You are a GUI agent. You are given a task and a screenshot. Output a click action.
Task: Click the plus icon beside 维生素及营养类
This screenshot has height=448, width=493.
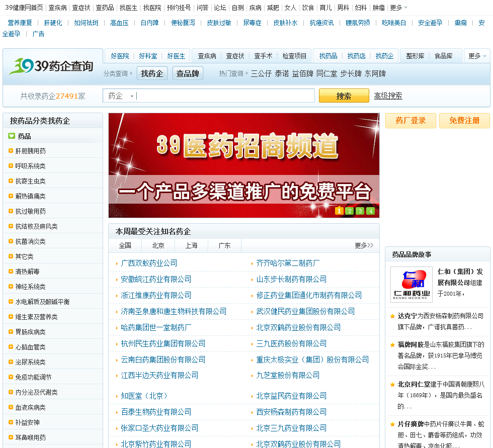(11, 317)
